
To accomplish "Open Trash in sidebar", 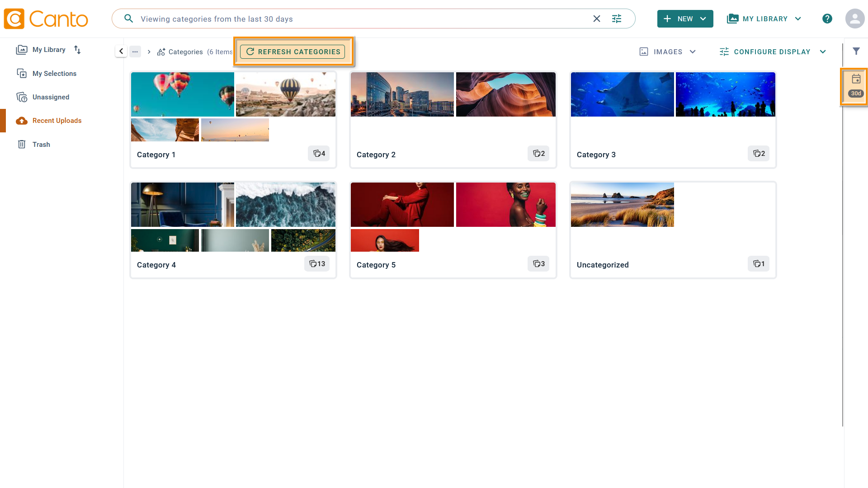I will point(41,145).
